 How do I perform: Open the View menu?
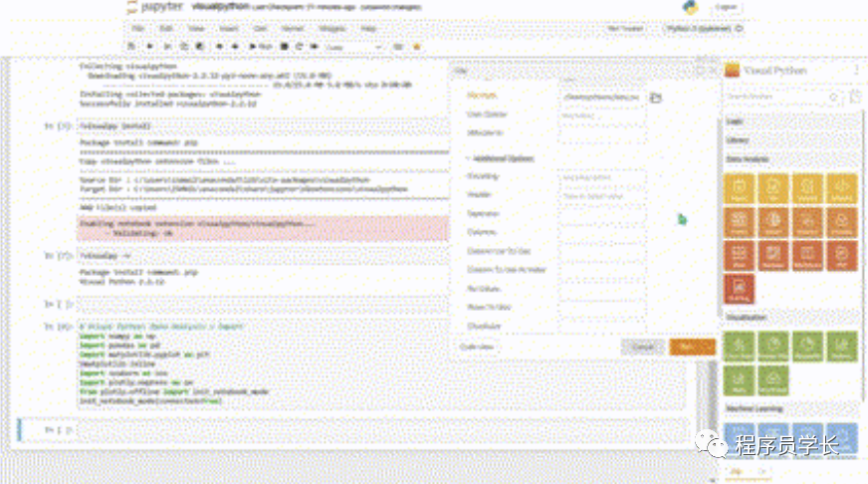(196, 28)
